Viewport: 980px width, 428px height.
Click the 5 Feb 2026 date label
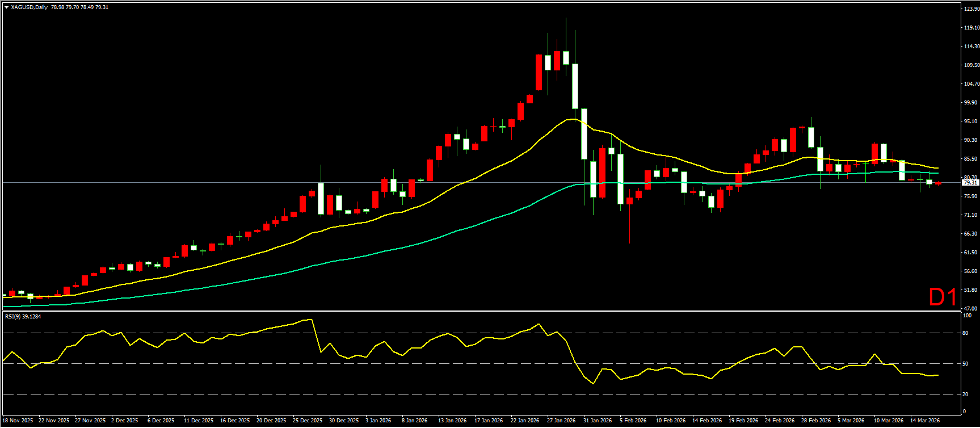tap(633, 421)
